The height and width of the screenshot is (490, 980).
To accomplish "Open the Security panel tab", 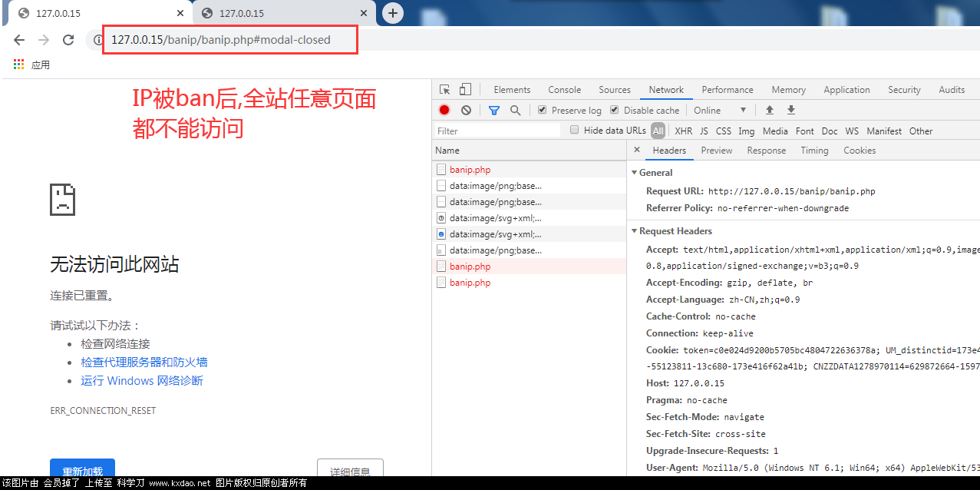I will tap(904, 90).
